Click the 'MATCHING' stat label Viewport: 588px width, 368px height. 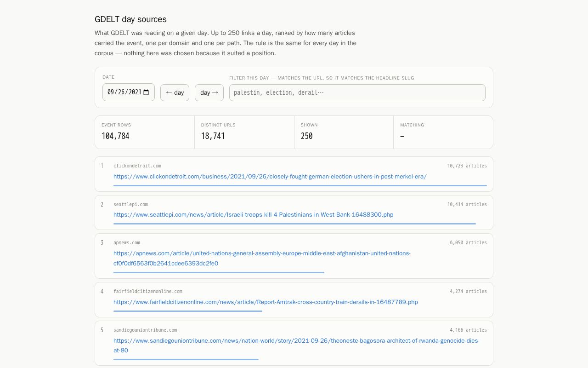point(412,125)
